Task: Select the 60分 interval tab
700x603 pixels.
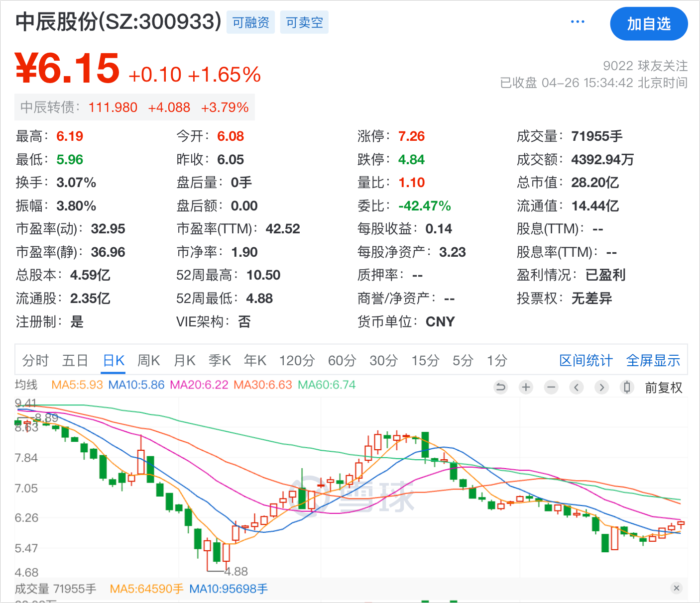Action: pos(342,360)
